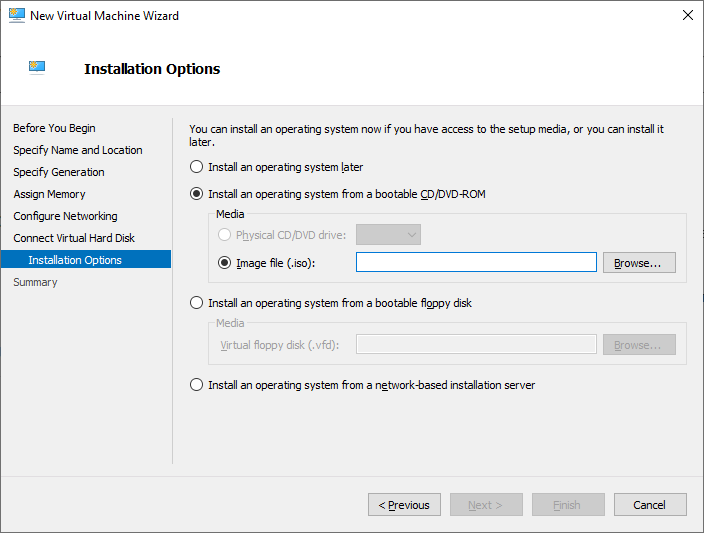Browse for an ISO image file
The image size is (704, 533).
tap(639, 263)
